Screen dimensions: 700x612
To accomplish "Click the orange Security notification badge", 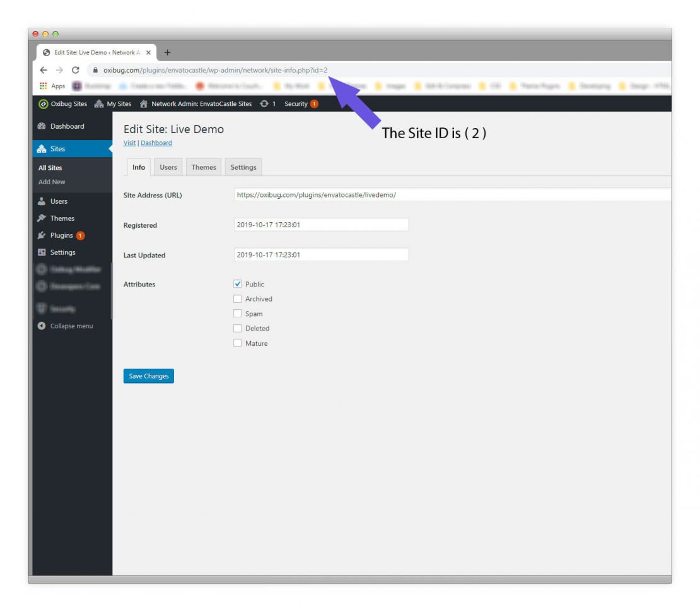I will tap(315, 103).
